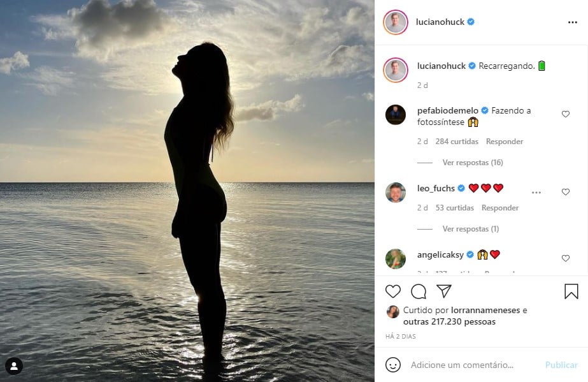
Task: Share post with the paper plane icon
Action: (444, 291)
